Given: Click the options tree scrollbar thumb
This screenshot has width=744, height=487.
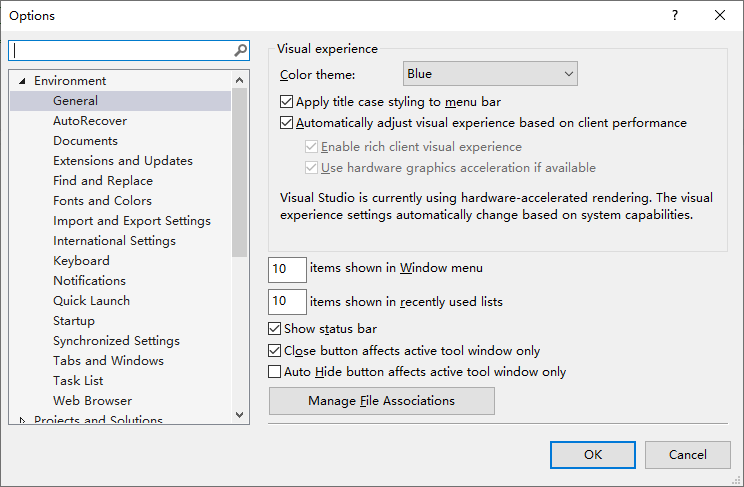Looking at the screenshot, I should point(240,172).
